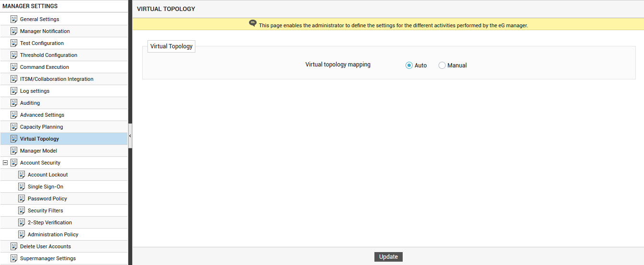Select Auditing in sidebar
644x265 pixels.
click(x=30, y=103)
